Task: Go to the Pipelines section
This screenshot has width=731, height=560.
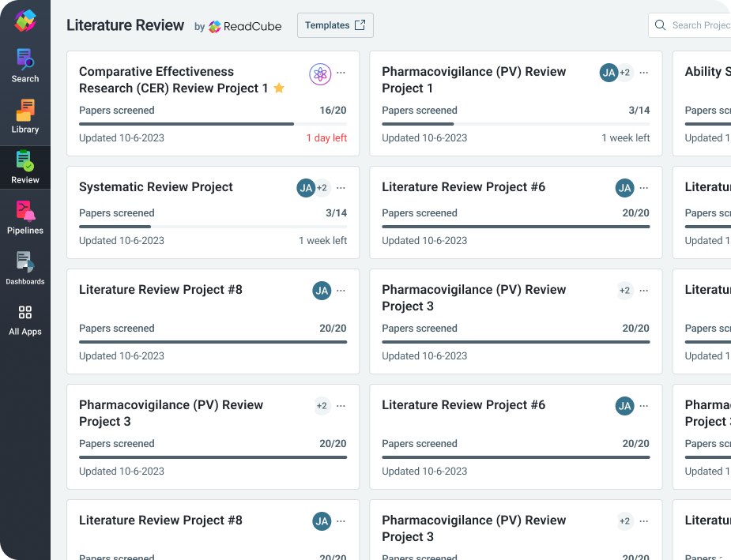Action: tap(25, 216)
